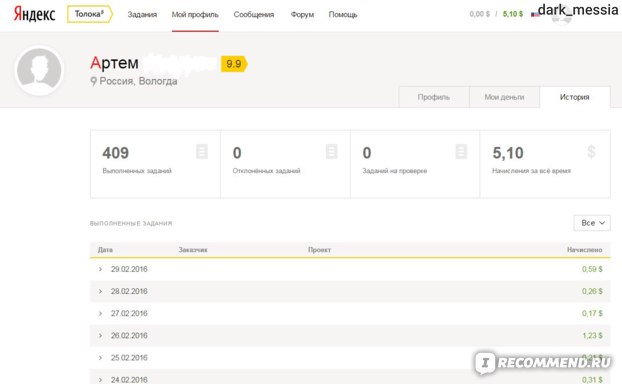Screen dimensions: 622x384
Task: Expand the 25.02.2016 row chevron
Action: tap(100, 358)
